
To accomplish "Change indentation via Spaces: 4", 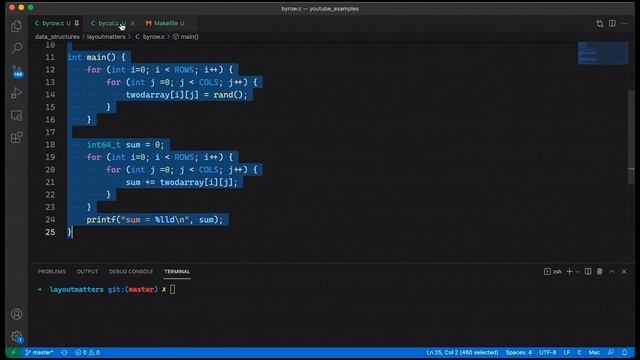I will click(519, 352).
